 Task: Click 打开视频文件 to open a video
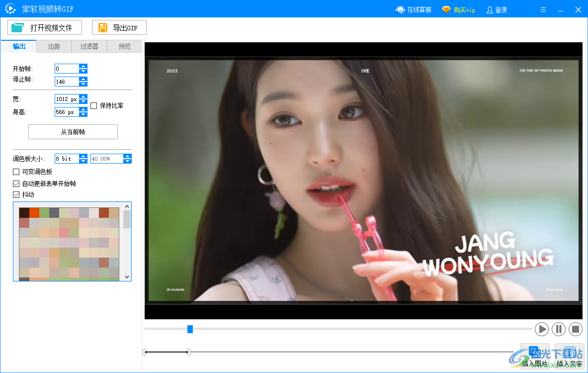click(45, 27)
